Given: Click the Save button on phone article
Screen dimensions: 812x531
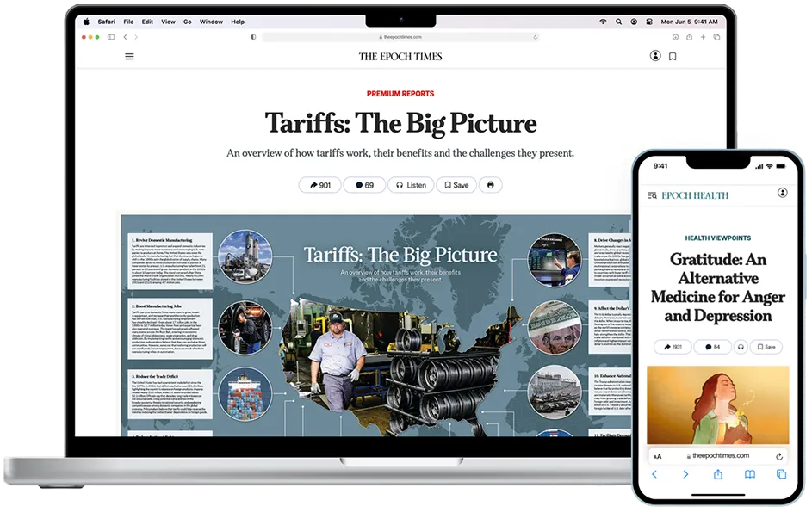Looking at the screenshot, I should point(766,347).
